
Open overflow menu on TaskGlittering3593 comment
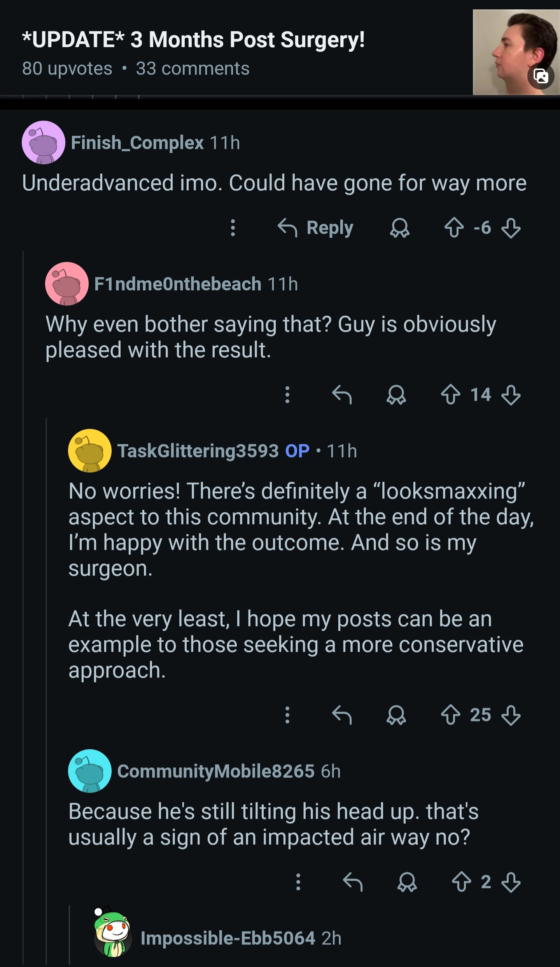(287, 714)
